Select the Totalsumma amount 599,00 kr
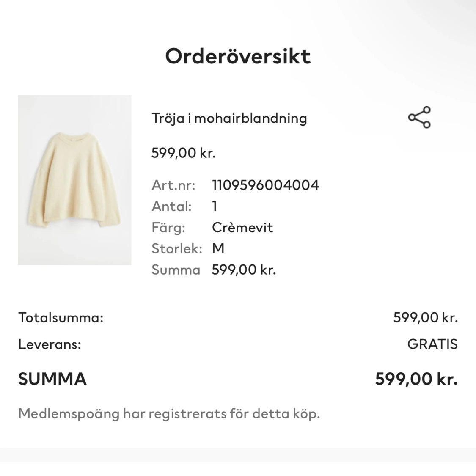The height and width of the screenshot is (476, 476). point(425,318)
